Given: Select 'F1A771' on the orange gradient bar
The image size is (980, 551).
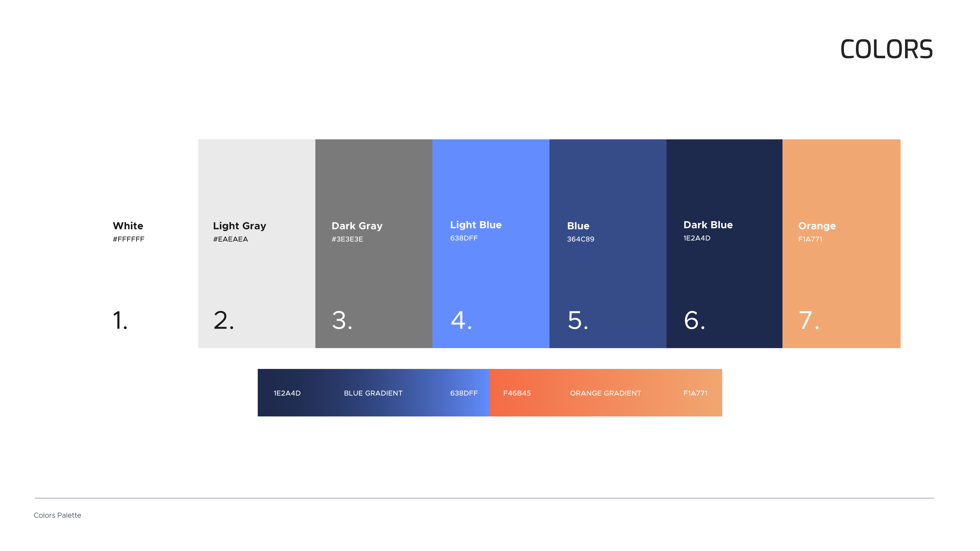Looking at the screenshot, I should pyautogui.click(x=695, y=393).
